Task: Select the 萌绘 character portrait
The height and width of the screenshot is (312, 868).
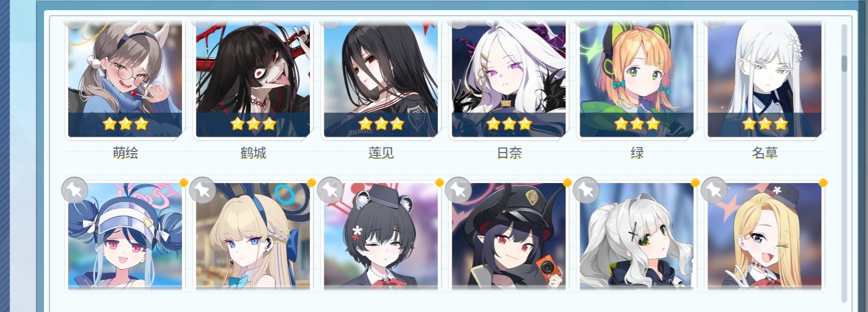Action: click(125, 79)
